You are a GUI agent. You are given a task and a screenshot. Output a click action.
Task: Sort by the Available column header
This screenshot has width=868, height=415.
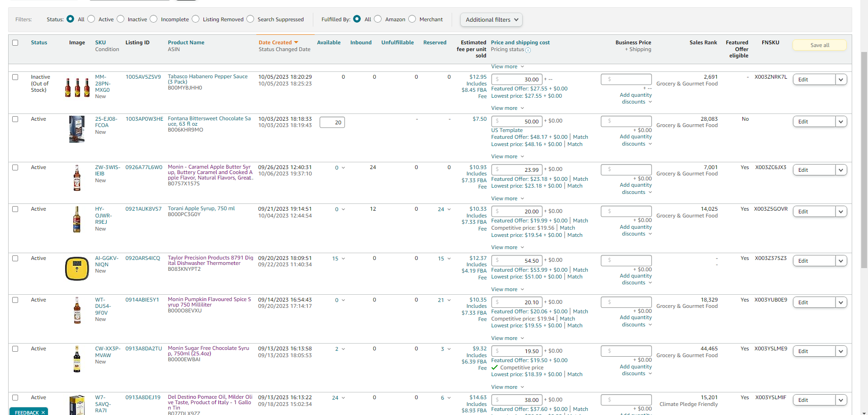[x=329, y=42]
